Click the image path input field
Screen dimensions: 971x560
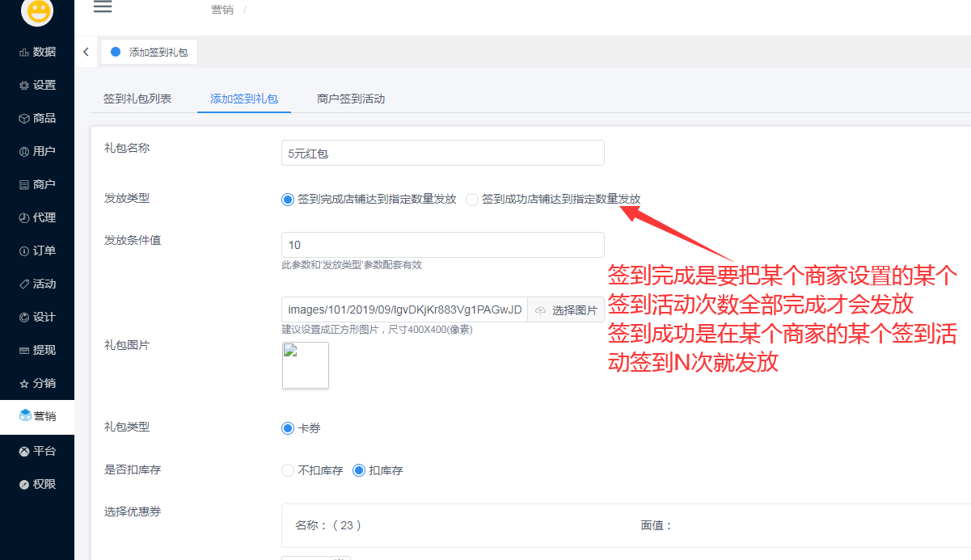click(x=405, y=310)
